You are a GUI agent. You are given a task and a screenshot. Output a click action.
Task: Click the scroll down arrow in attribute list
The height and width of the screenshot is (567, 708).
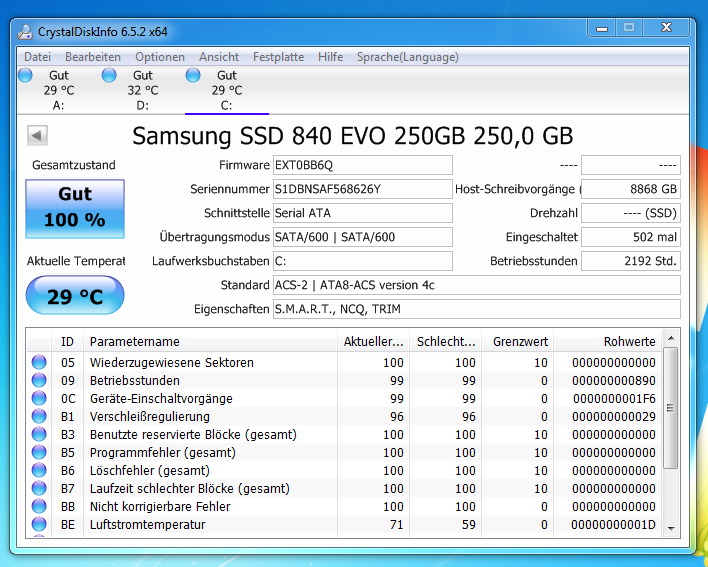coord(671,528)
